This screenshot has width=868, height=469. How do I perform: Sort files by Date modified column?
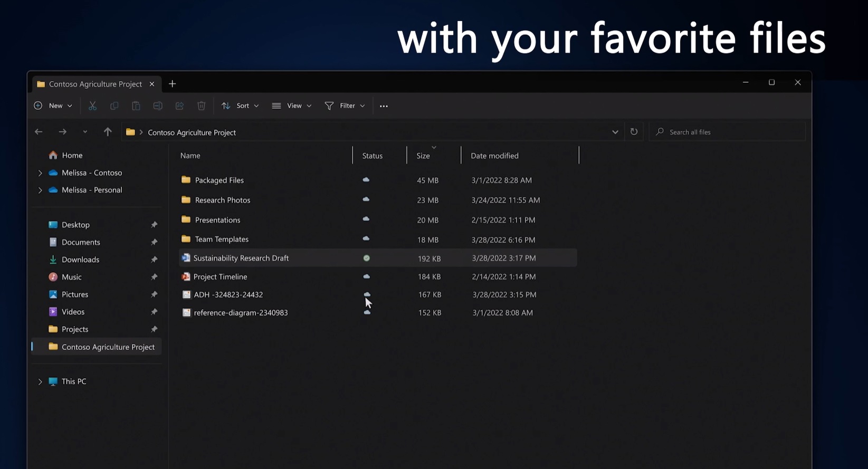point(494,156)
